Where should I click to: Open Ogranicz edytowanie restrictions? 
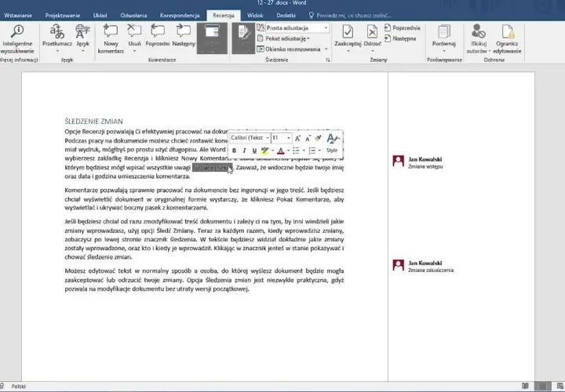507,39
